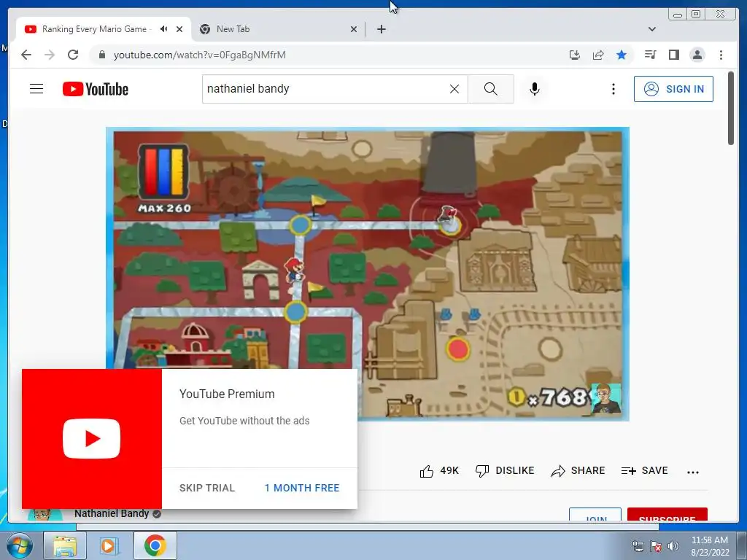Open Chrome three-dot menu

pyautogui.click(x=721, y=55)
